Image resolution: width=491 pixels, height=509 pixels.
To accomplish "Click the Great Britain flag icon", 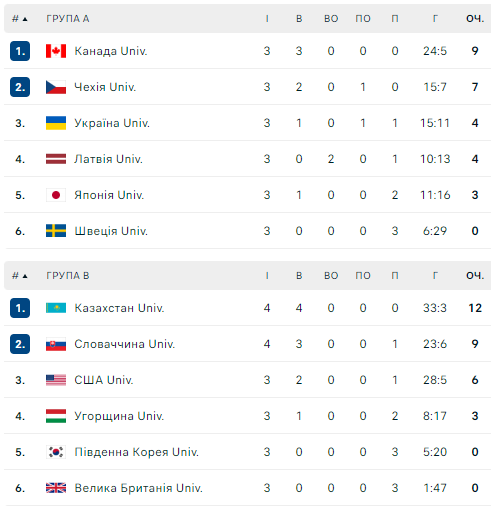I will coord(56,488).
